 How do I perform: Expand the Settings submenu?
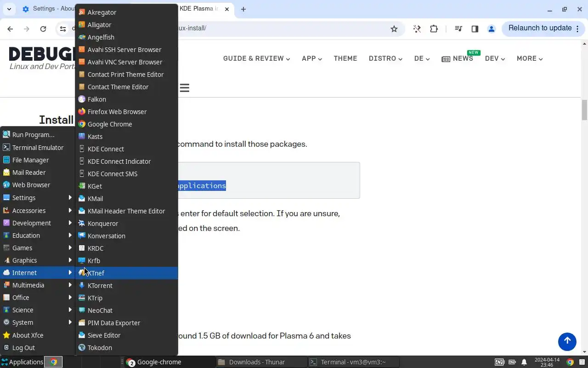(x=37, y=198)
